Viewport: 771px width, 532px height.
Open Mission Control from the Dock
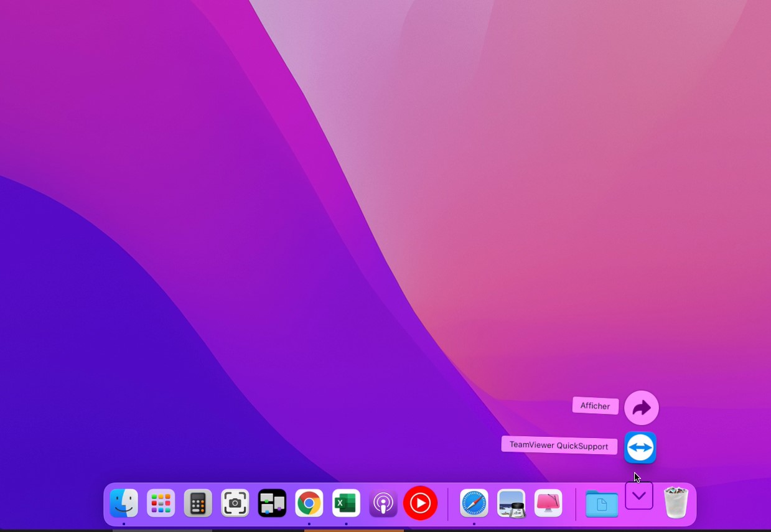click(x=272, y=503)
